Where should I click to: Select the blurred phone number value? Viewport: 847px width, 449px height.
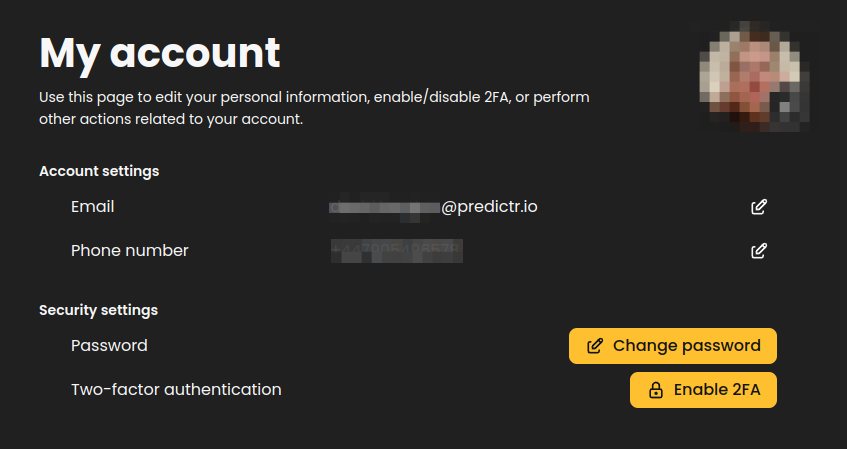pyautogui.click(x=396, y=251)
